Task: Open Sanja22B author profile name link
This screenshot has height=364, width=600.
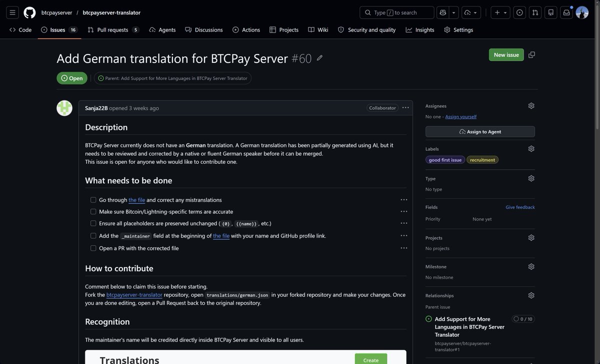Action: click(x=96, y=108)
